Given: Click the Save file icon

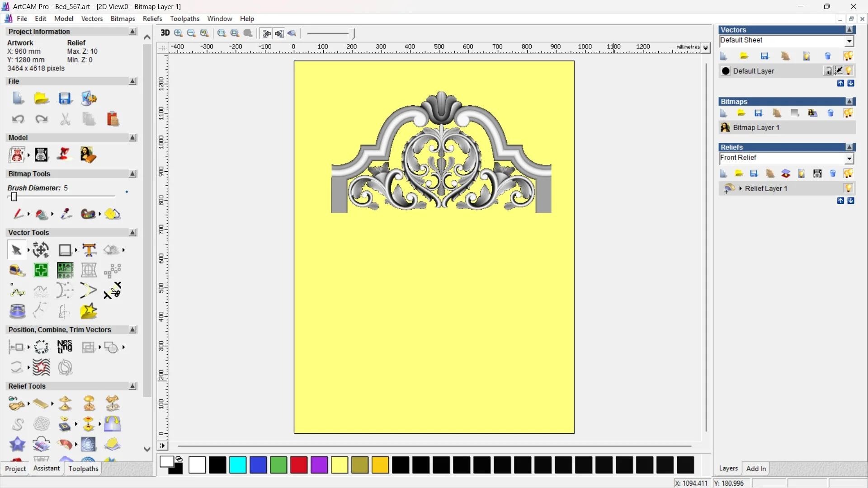Looking at the screenshot, I should (65, 99).
